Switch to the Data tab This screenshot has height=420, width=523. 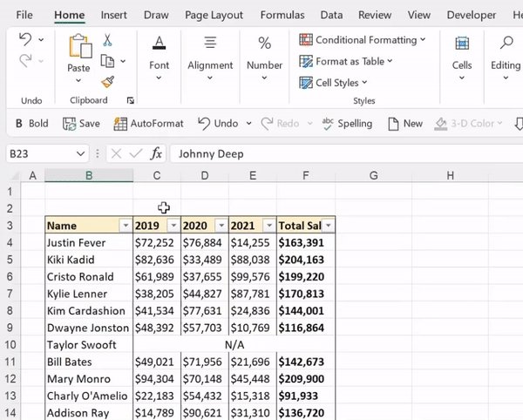331,15
